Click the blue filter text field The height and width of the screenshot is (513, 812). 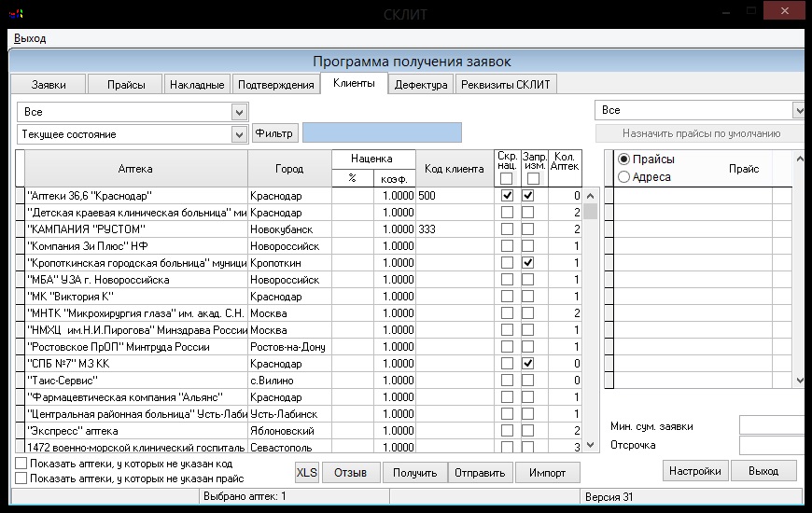click(x=382, y=133)
